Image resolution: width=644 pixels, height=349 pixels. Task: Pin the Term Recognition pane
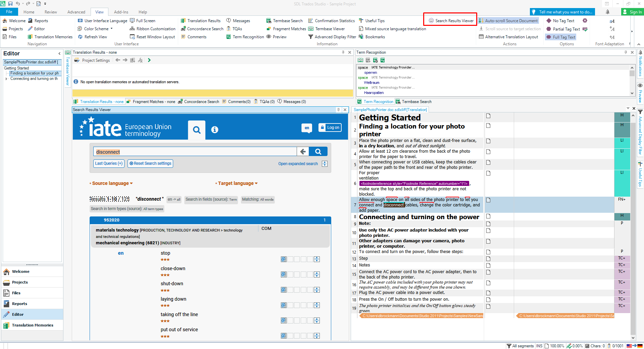[626, 52]
